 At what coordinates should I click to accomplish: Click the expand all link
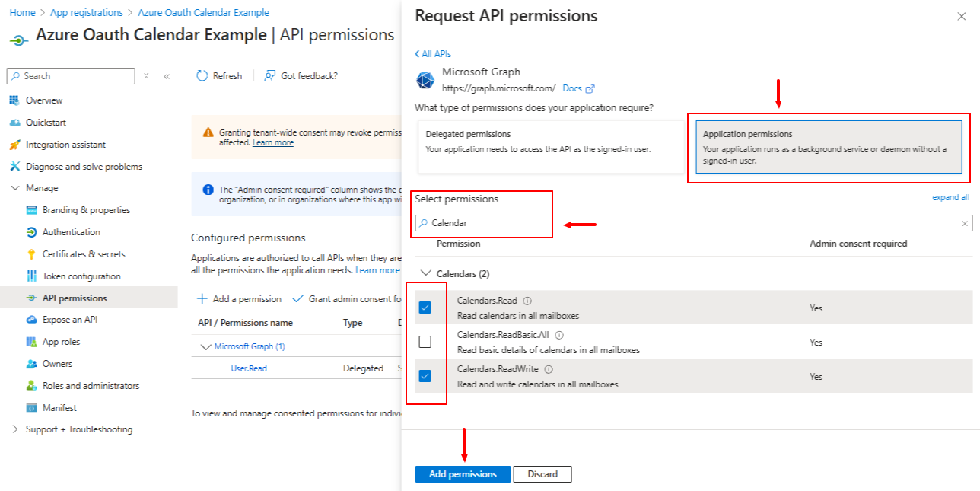click(x=950, y=197)
